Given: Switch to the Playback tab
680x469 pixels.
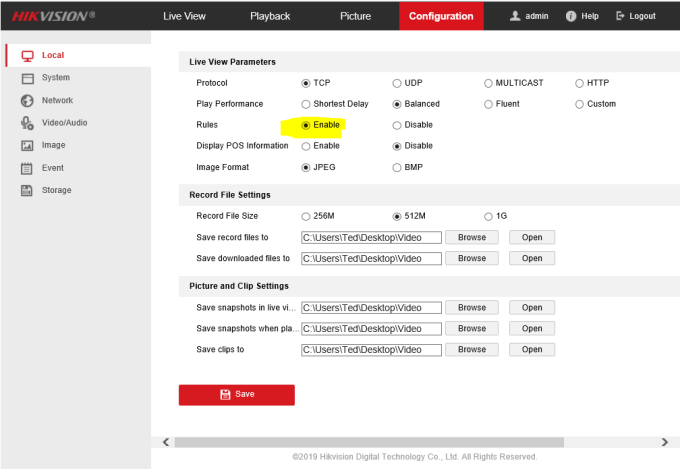Looking at the screenshot, I should coord(270,16).
